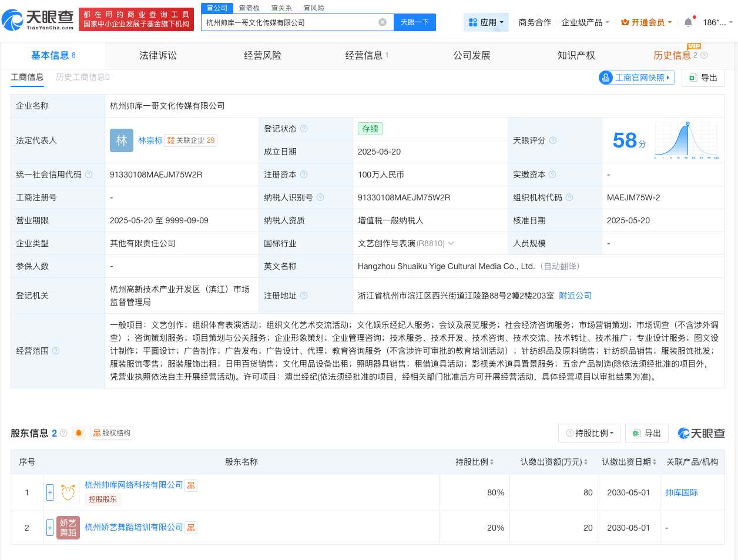
Task: Open the 附近公司 link beside 注册地址
Action: click(575, 296)
